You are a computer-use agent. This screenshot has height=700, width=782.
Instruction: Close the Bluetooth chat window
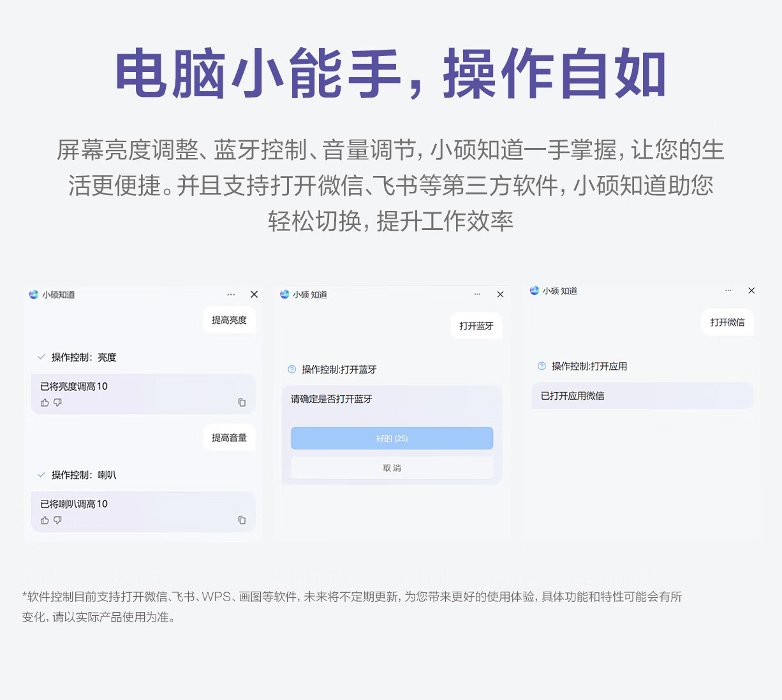pyautogui.click(x=500, y=295)
